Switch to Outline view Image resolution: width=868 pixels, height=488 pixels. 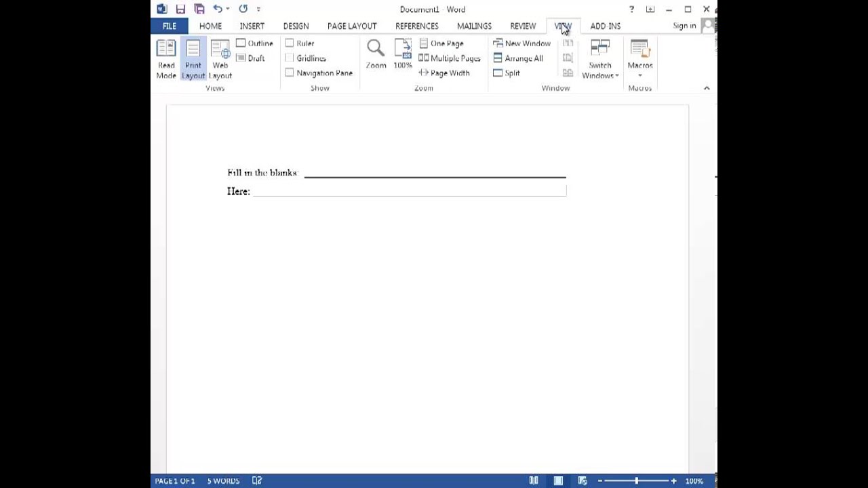(254, 43)
